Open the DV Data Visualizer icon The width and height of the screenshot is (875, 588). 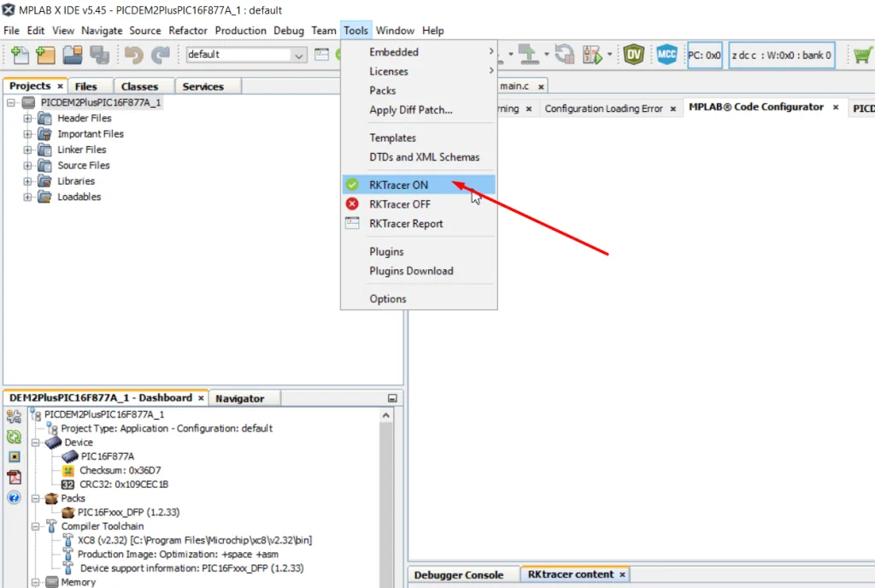coord(633,55)
